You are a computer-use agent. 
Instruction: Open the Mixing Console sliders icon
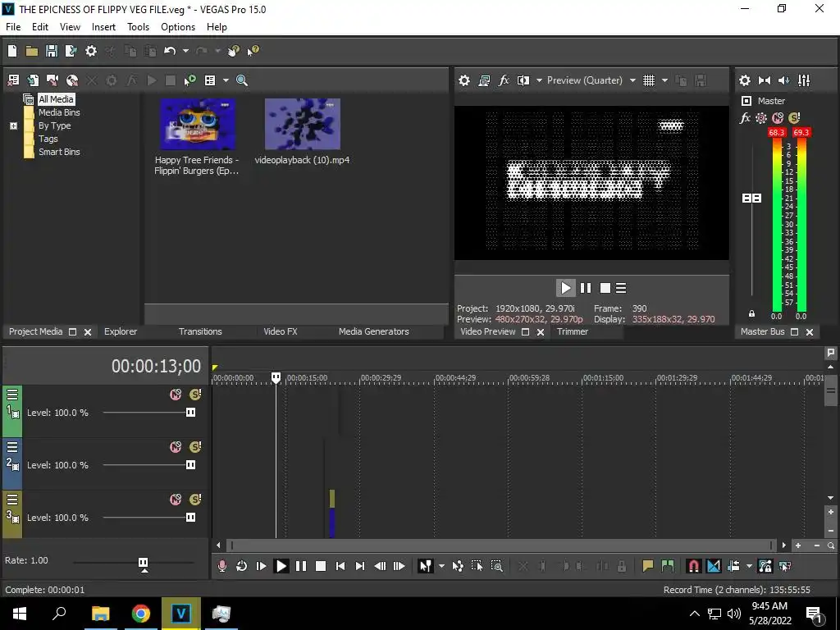tap(804, 80)
